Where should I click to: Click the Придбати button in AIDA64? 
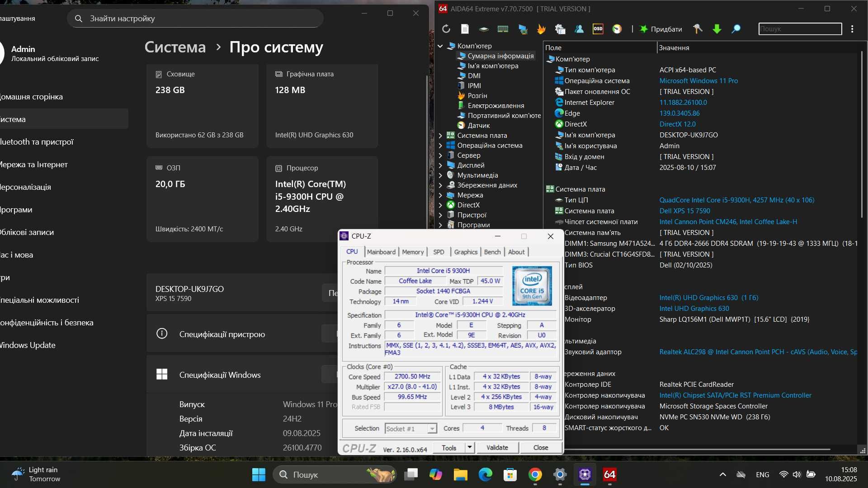pyautogui.click(x=660, y=29)
